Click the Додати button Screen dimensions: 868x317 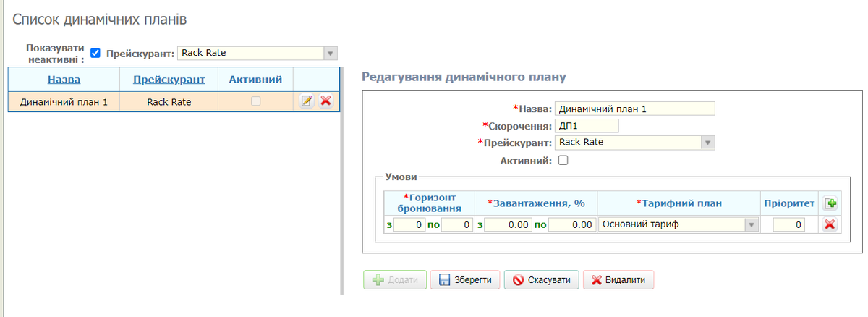394,280
